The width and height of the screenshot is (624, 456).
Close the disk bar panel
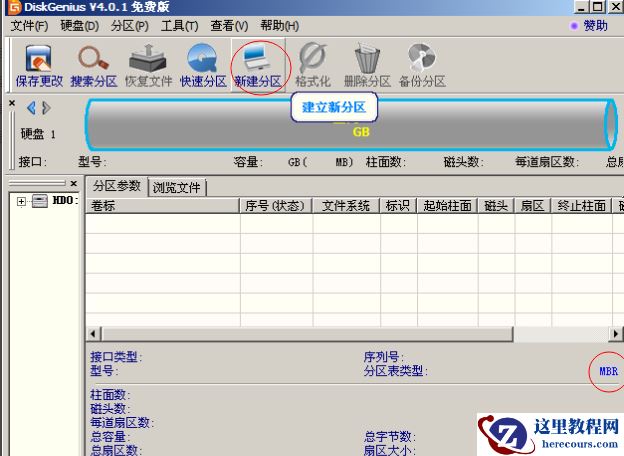pos(12,103)
